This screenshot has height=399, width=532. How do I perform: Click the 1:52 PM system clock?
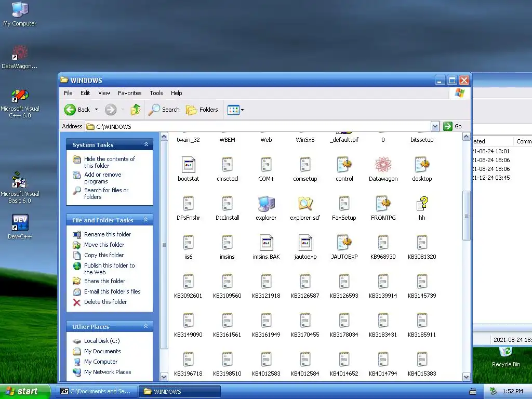tap(513, 392)
